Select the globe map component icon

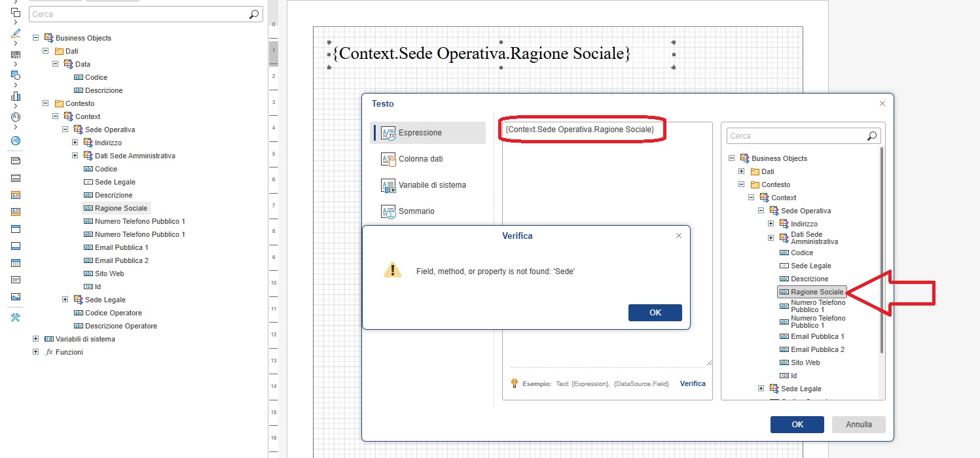point(16,141)
